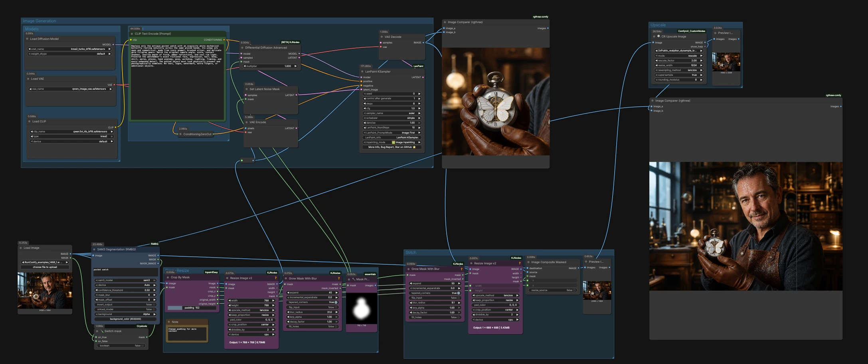
Task: Open LanPaint_PromptMode dropdown showing Image First
Action: point(392,133)
